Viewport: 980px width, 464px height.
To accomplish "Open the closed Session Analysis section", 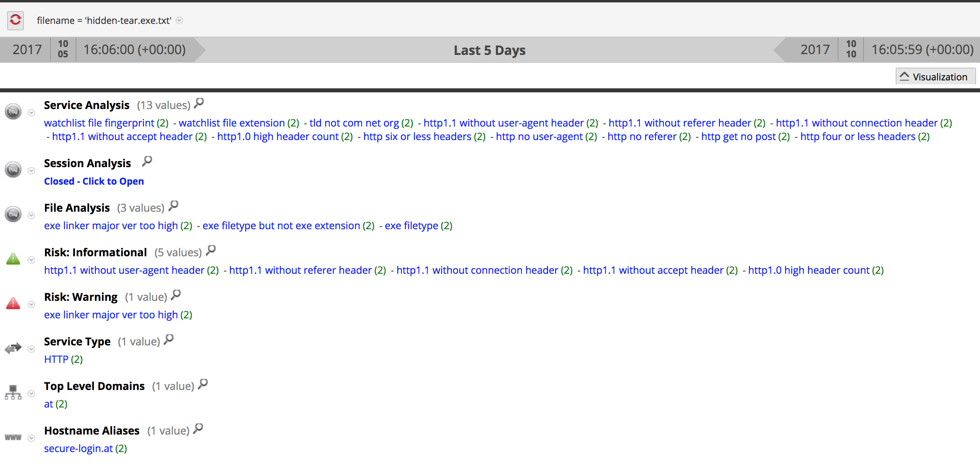I will pos(94,181).
